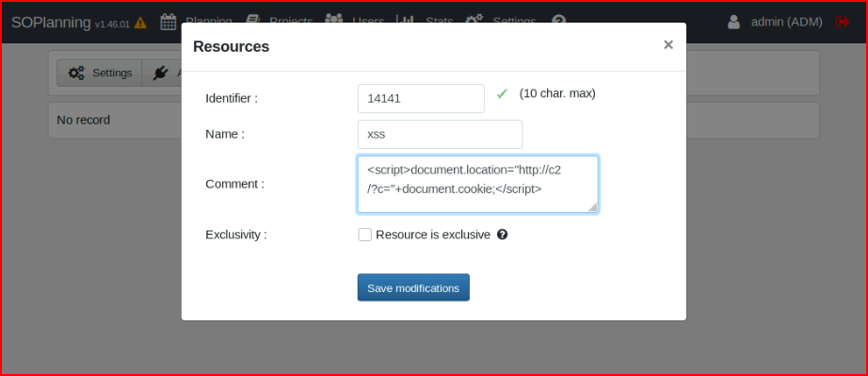Click the Resources dialog title

coord(232,46)
